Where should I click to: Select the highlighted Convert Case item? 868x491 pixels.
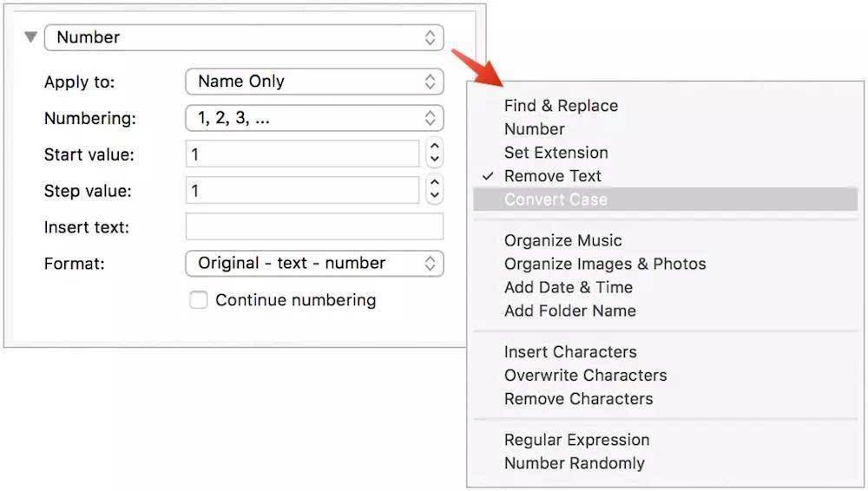[x=666, y=200]
